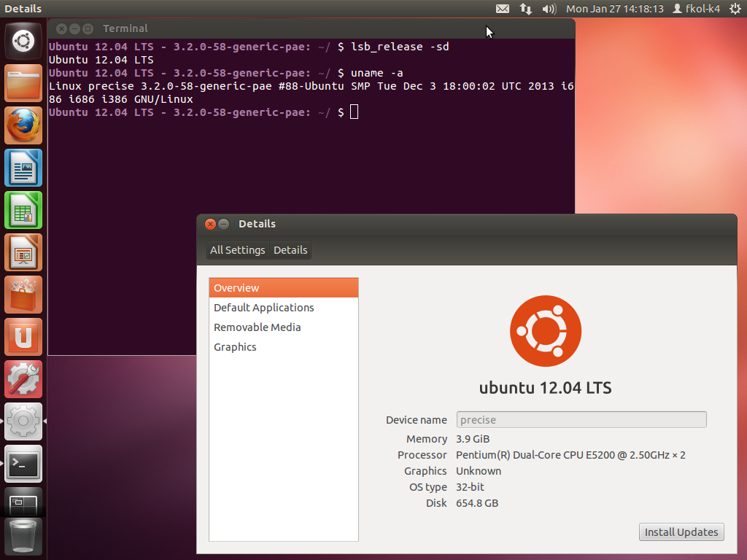Click the Details window title bar text
The width and height of the screenshot is (747, 560).
click(258, 224)
